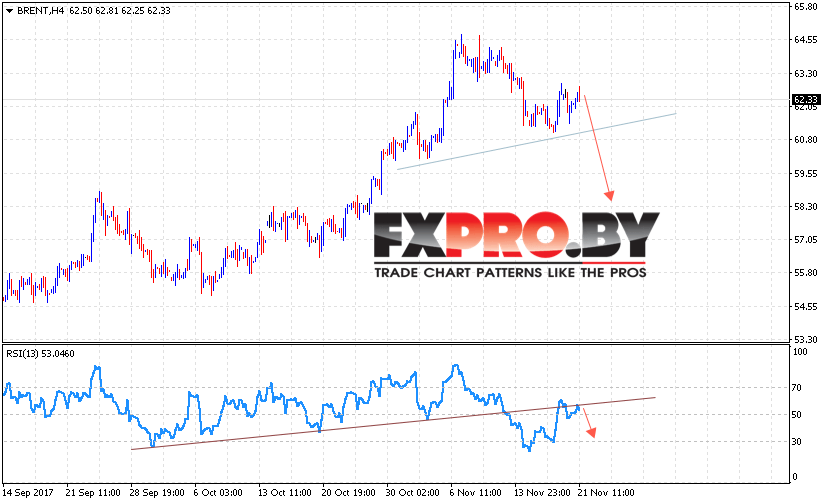Image resolution: width=829 pixels, height=504 pixels.
Task: Click the 53.30 price axis label
Action: click(806, 340)
